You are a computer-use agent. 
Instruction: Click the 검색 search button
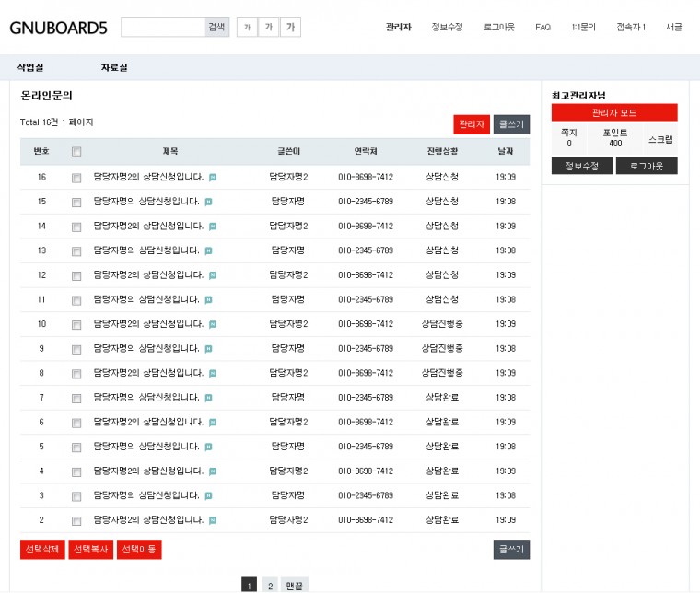pyautogui.click(x=216, y=28)
